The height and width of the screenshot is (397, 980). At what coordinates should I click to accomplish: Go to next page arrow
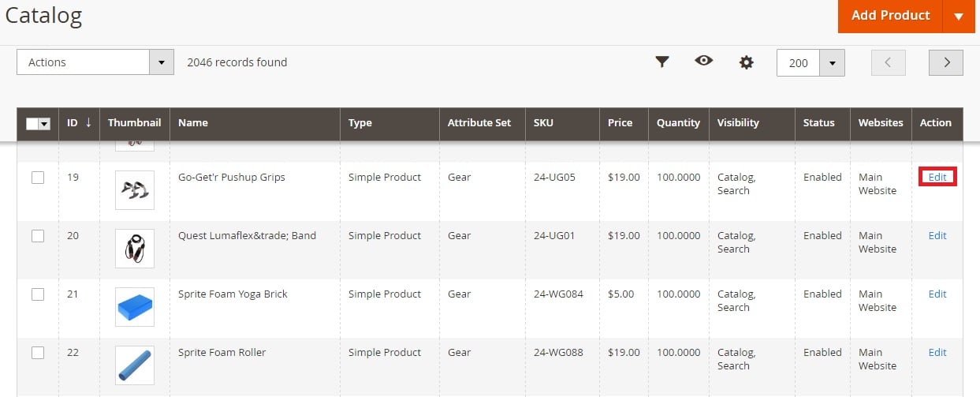coord(946,62)
